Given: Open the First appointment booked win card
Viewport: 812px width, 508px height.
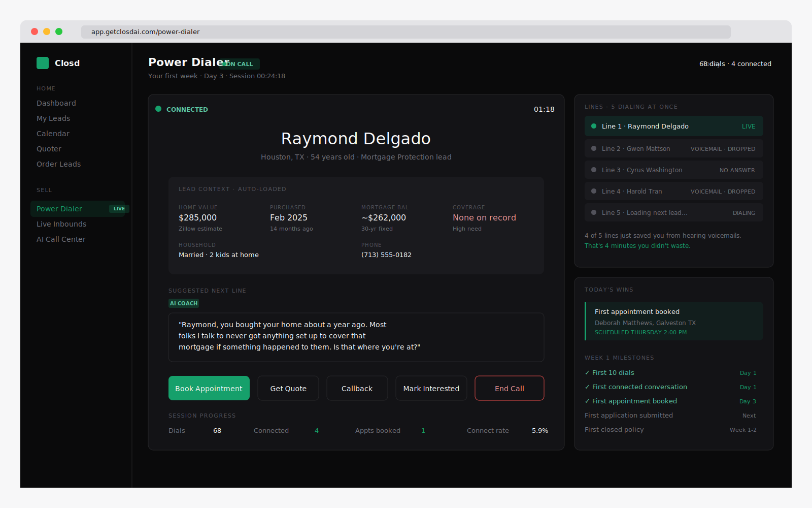Looking at the screenshot, I should (x=673, y=322).
